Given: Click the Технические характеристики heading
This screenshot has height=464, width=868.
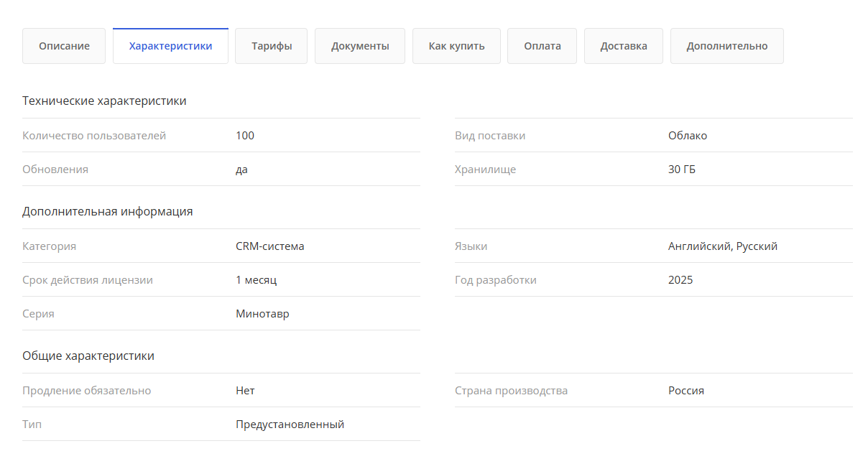Looking at the screenshot, I should click(x=104, y=101).
